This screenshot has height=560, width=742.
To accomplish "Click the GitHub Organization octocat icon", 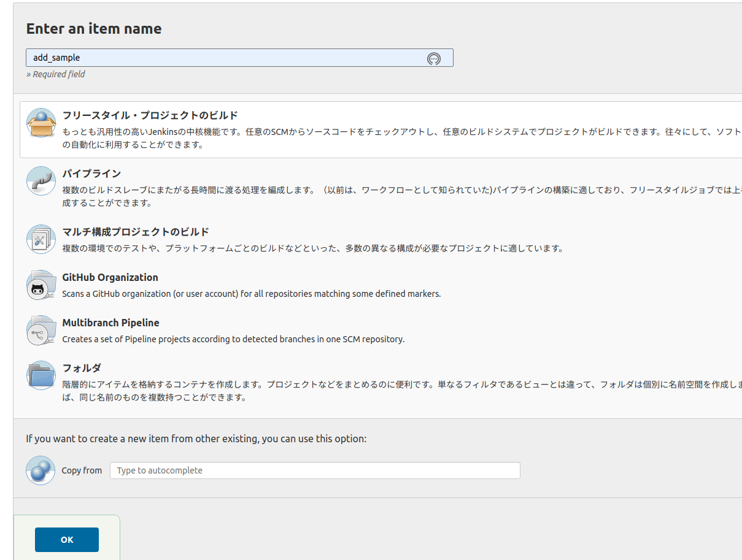I will click(x=41, y=285).
